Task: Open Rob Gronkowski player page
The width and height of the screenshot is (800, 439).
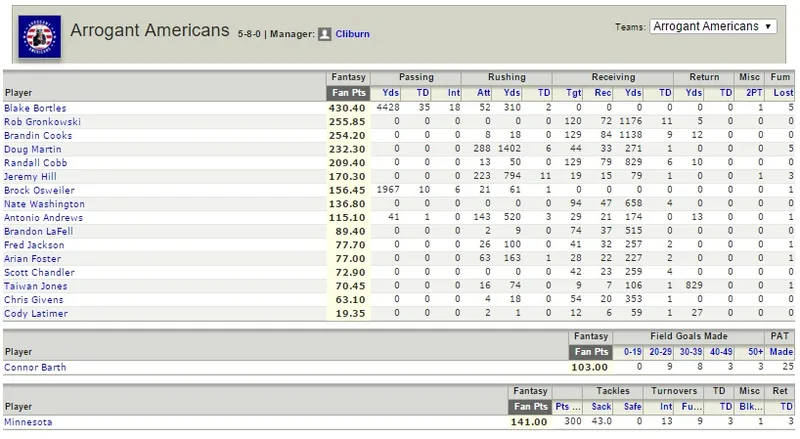Action: [x=42, y=122]
